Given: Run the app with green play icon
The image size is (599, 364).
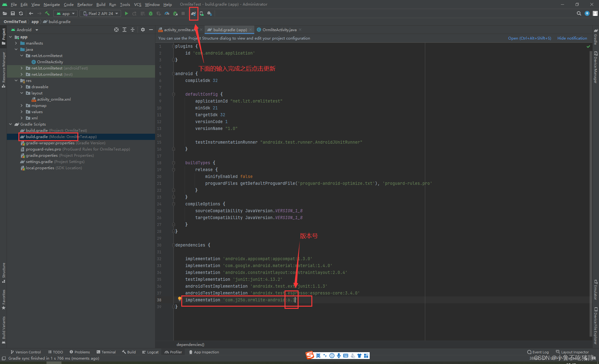Looking at the screenshot, I should (x=126, y=13).
